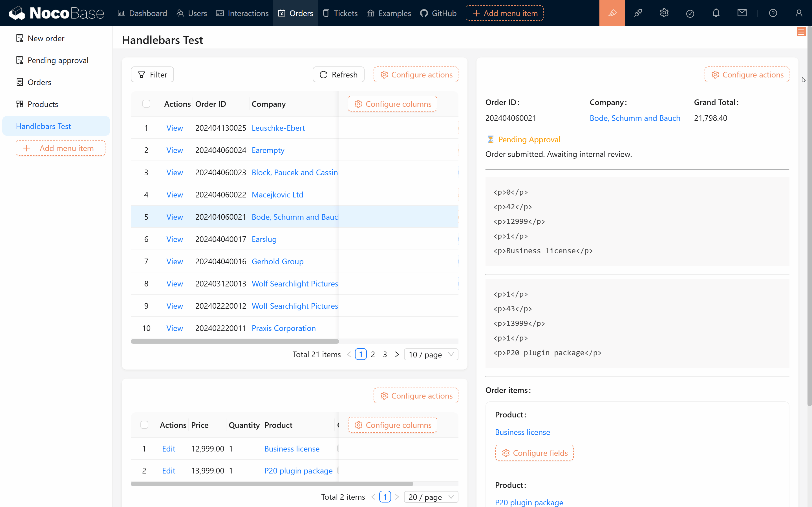Click the workflow tasks checkmark icon
The image size is (812, 507).
690,14
